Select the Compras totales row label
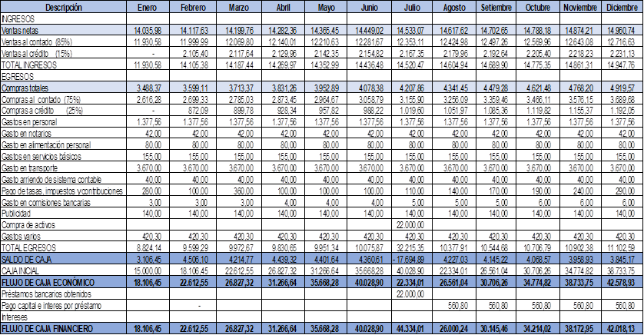 click(31, 89)
